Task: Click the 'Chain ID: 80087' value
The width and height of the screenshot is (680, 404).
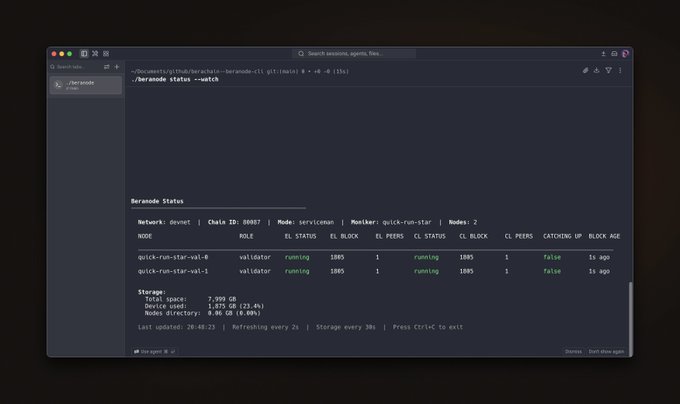Action: pyautogui.click(x=234, y=222)
